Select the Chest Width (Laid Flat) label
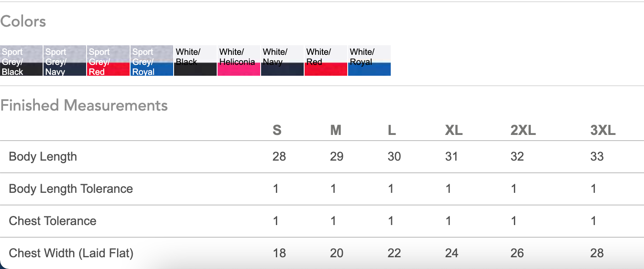 pos(71,253)
